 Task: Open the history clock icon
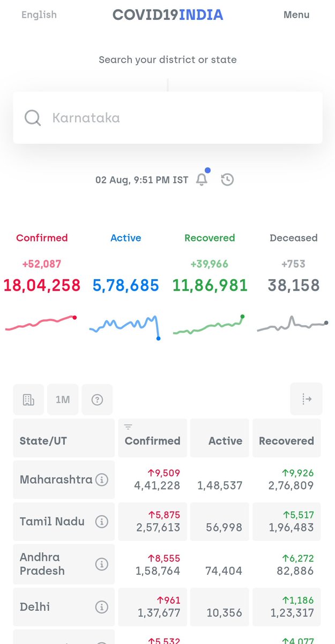point(227,180)
